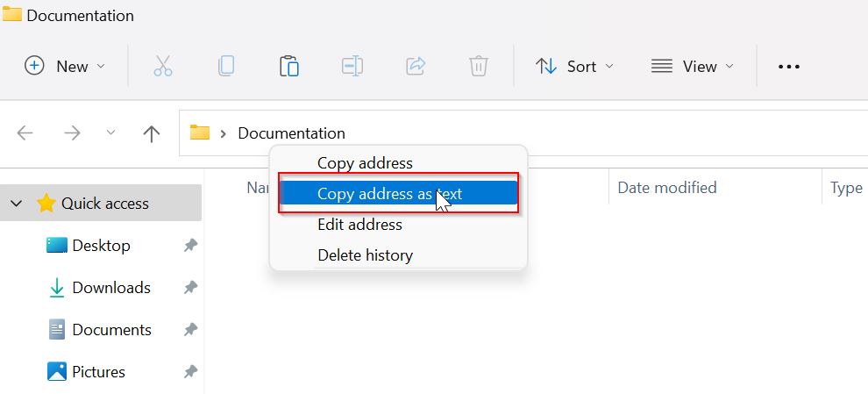Click the Share icon in toolbar
Viewport: 868px width, 394px height.
click(x=416, y=66)
